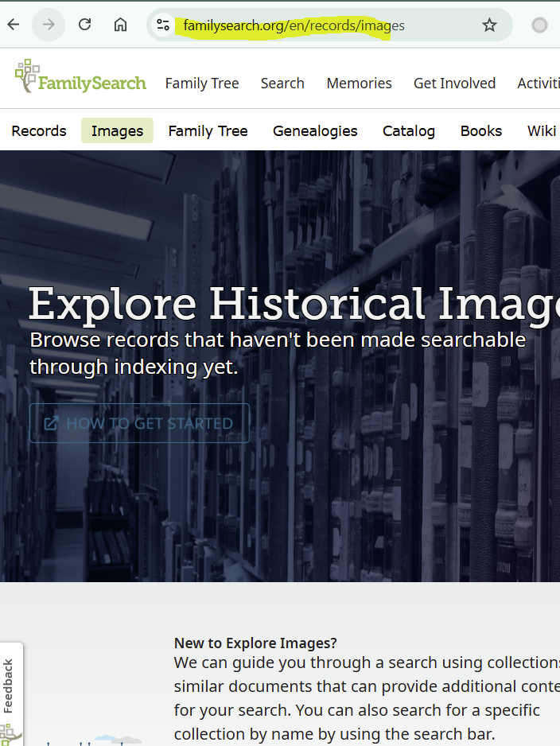Select the Images tab
Image resolution: width=560 pixels, height=746 pixels.
[x=117, y=130]
